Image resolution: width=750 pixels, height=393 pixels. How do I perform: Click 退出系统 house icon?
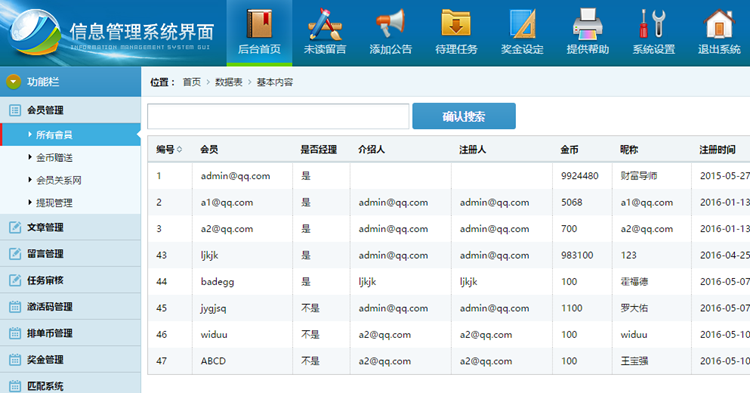[719, 24]
